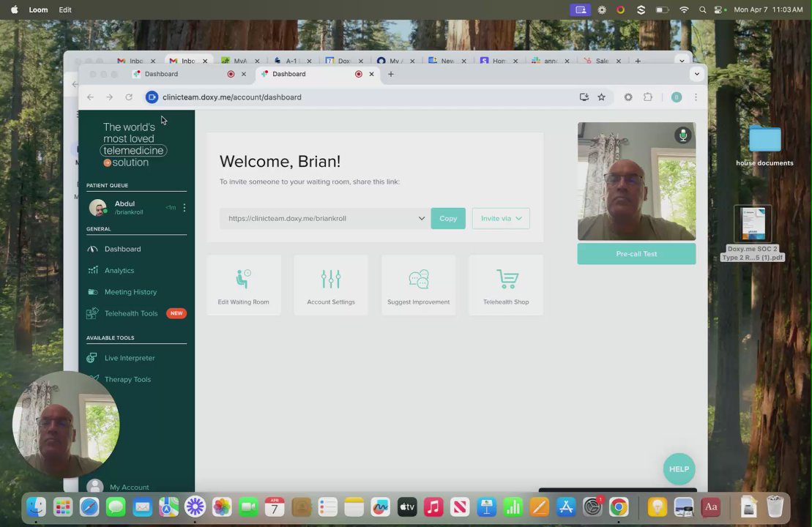Click the Doxy.me logo banner

pyautogui.click(x=133, y=144)
